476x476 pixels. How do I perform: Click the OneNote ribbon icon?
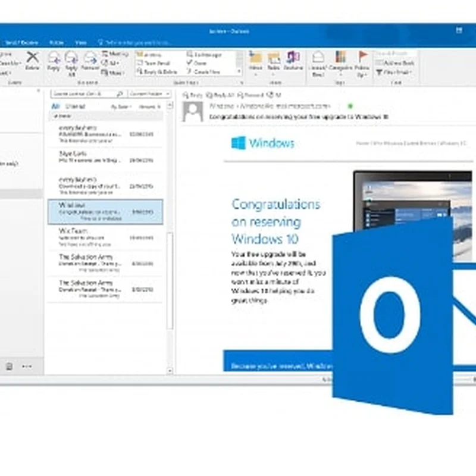pos(293,60)
